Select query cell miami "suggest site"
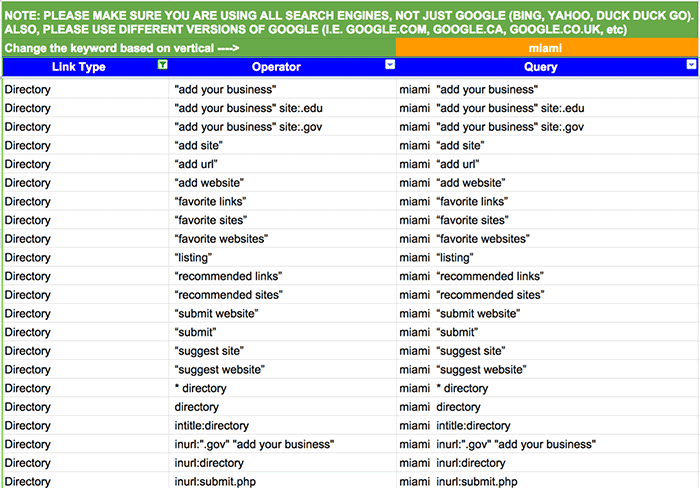The image size is (700, 488). pyautogui.click(x=547, y=351)
